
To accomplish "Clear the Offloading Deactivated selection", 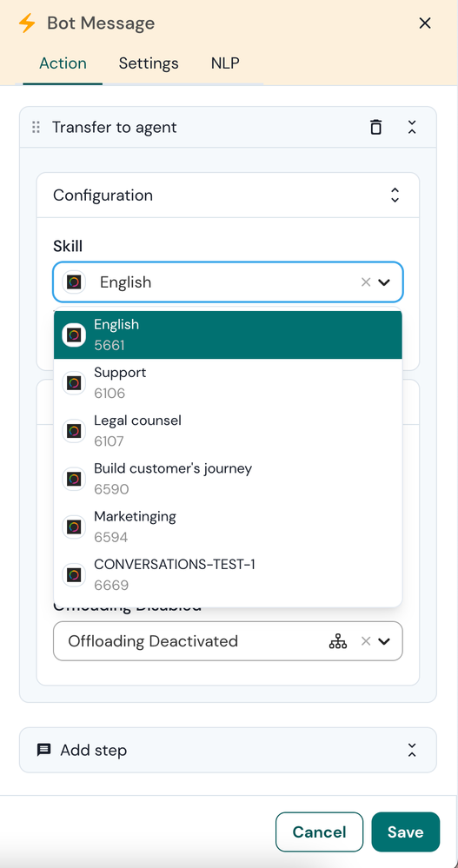I will [366, 641].
